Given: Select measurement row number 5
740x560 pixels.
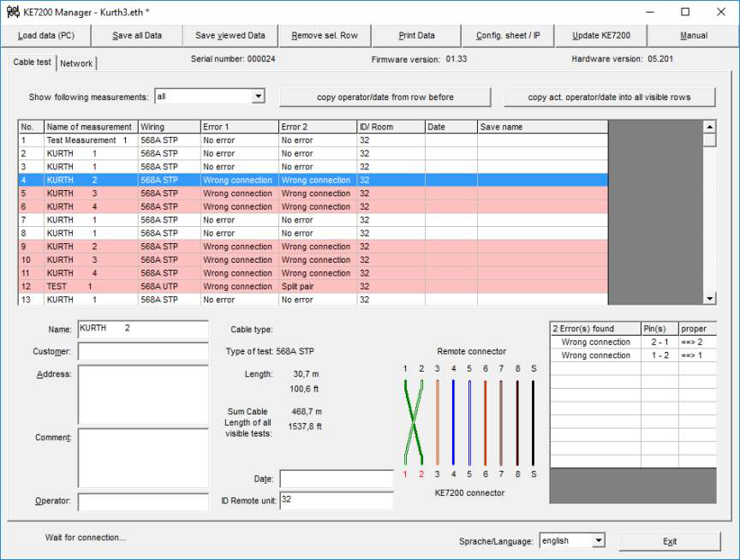Looking at the screenshot, I should click(313, 194).
